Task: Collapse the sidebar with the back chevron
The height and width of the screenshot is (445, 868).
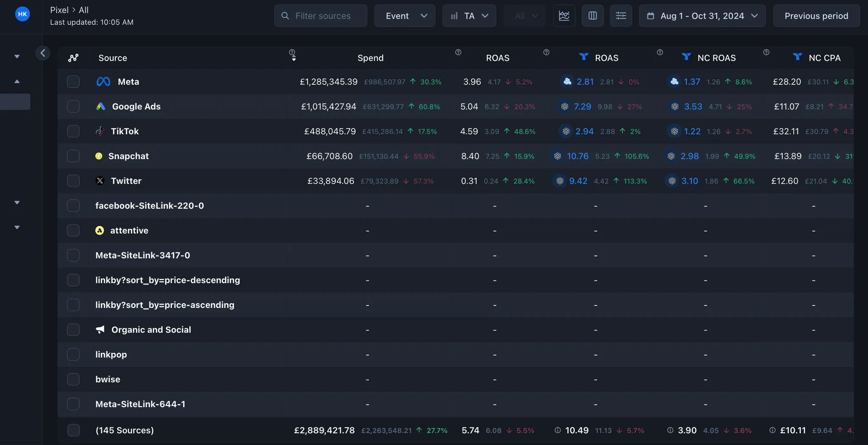Action: [x=43, y=53]
